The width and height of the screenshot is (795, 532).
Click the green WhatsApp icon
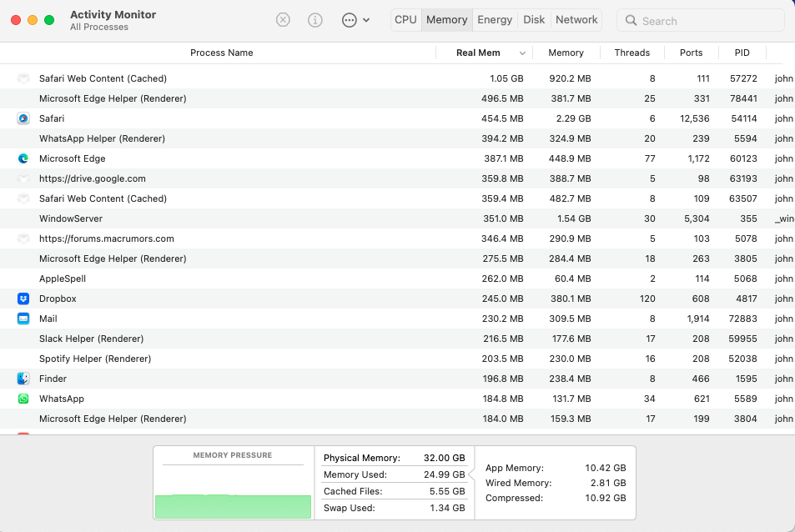point(23,399)
